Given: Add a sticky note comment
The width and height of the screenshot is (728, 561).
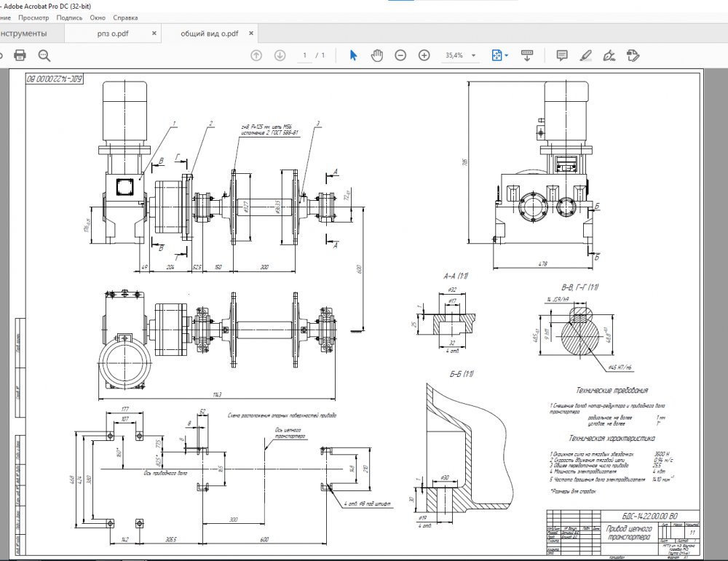Looking at the screenshot, I should 562,55.
